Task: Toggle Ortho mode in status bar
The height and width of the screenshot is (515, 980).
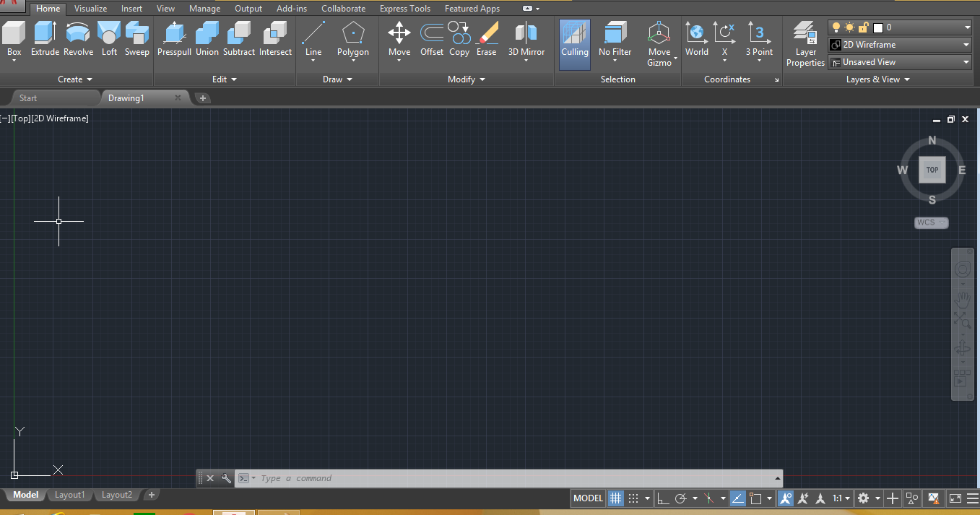Action: click(662, 498)
